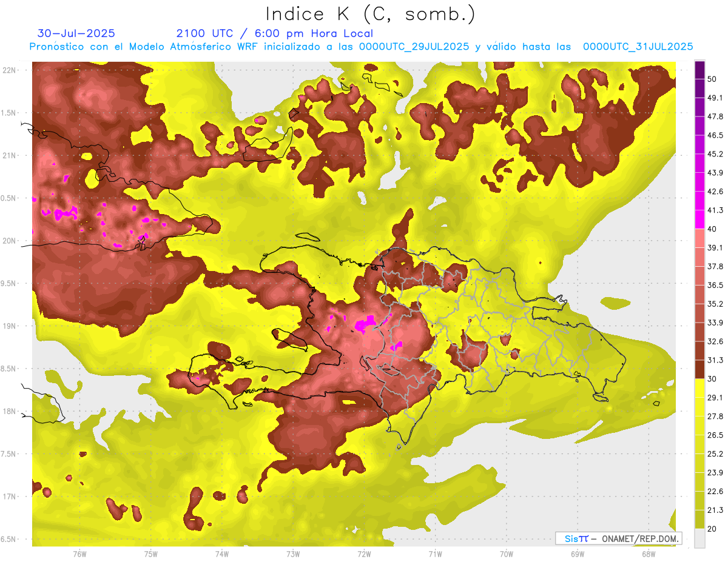The height and width of the screenshot is (562, 728).
Task: Click the '76W' longitude label
Action: pos(79,554)
